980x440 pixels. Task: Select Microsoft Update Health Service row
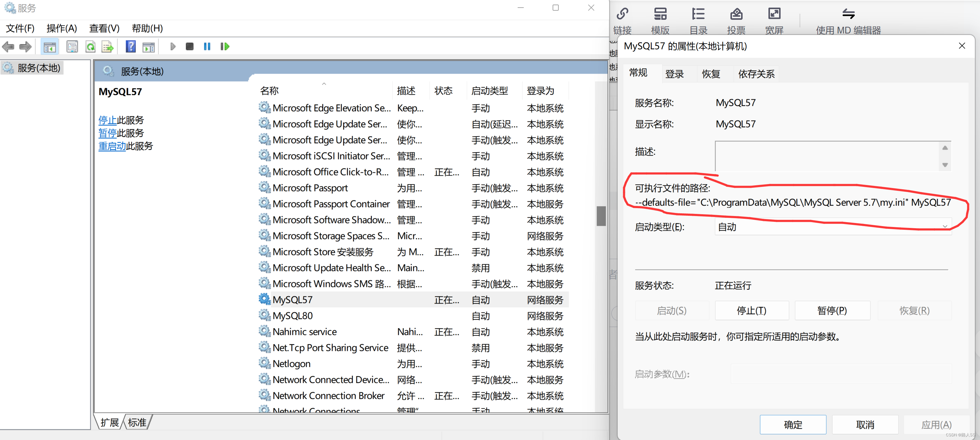(413, 268)
